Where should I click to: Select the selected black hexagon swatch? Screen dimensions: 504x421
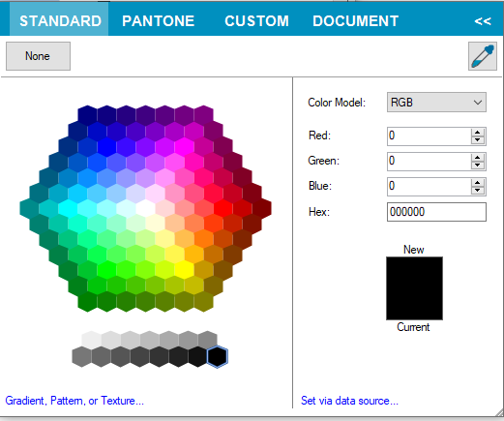point(218,357)
